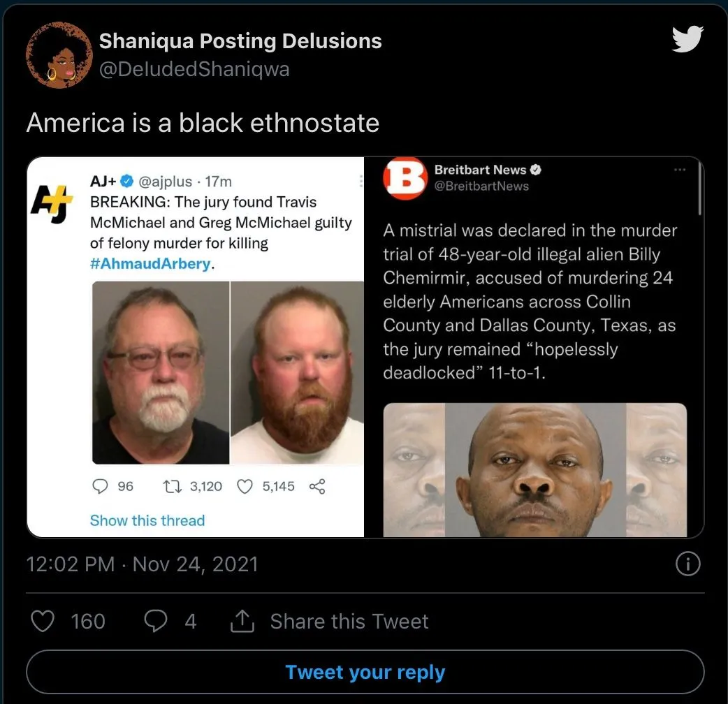Click @DeludedShaniqwa handle
The image size is (728, 704).
pos(194,69)
